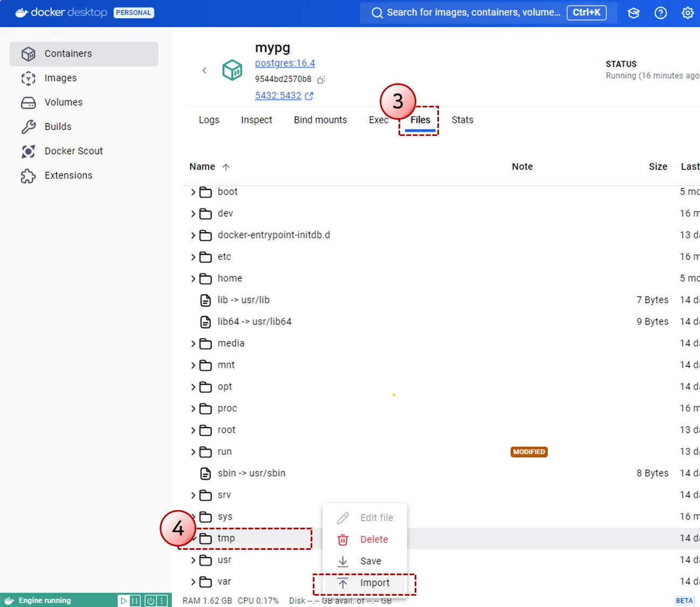Switch to the Inspect tab

(257, 120)
